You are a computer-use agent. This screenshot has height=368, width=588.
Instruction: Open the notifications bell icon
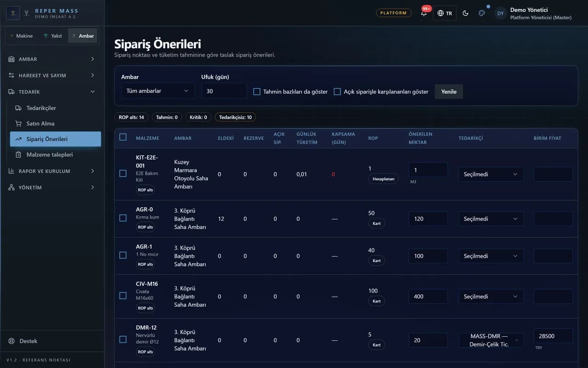pos(424,13)
